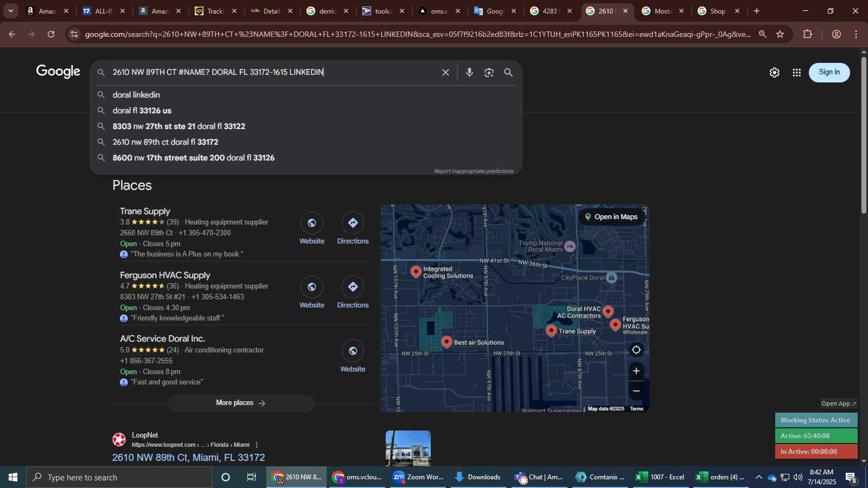Open Chrome three-dot menu

(856, 34)
